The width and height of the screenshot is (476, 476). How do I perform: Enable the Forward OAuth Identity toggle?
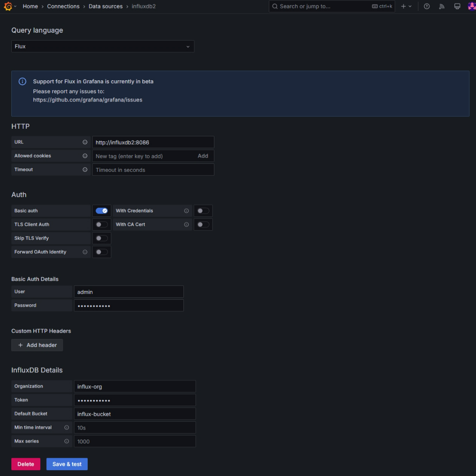point(102,252)
